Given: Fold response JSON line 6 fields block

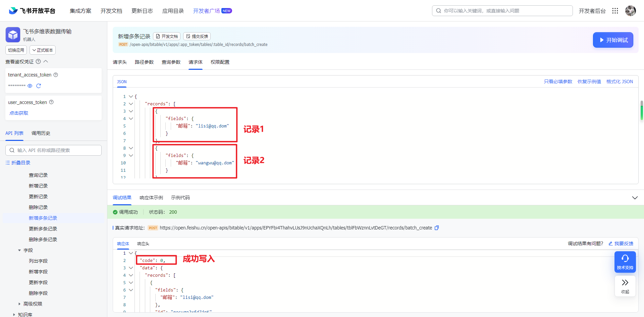Looking at the screenshot, I should (x=131, y=290).
